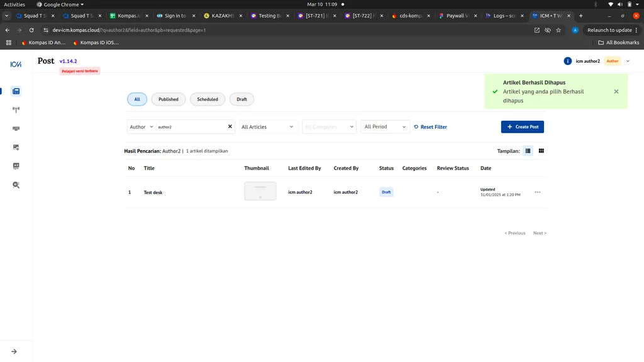This screenshot has width=644, height=362.
Task: Open a new browser tab
Action: [x=580, y=16]
